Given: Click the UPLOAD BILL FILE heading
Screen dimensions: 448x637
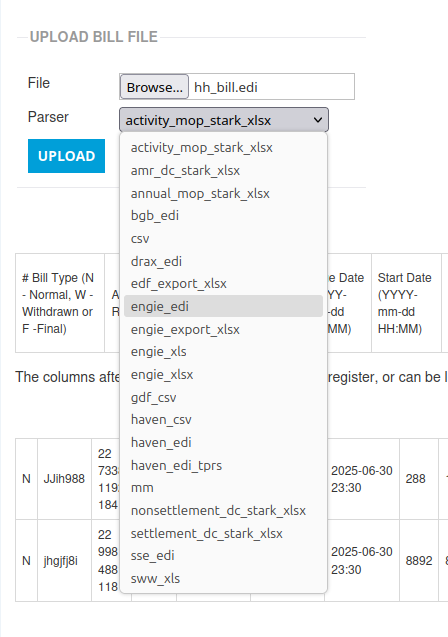Looking at the screenshot, I should click(93, 37).
